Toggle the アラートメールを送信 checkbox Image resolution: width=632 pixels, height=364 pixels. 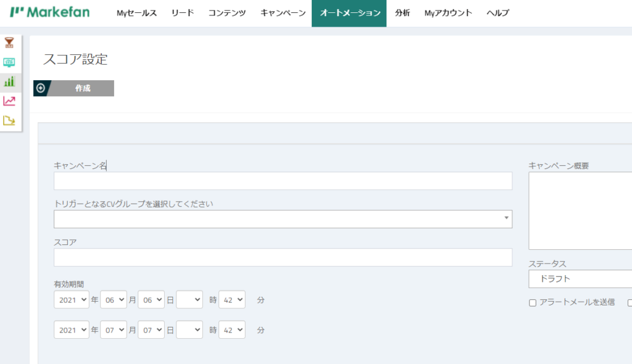click(533, 303)
